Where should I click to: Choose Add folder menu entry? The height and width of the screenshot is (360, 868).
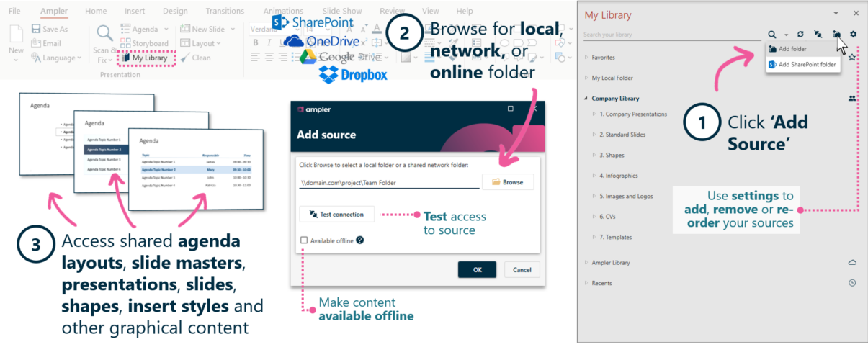(802, 49)
